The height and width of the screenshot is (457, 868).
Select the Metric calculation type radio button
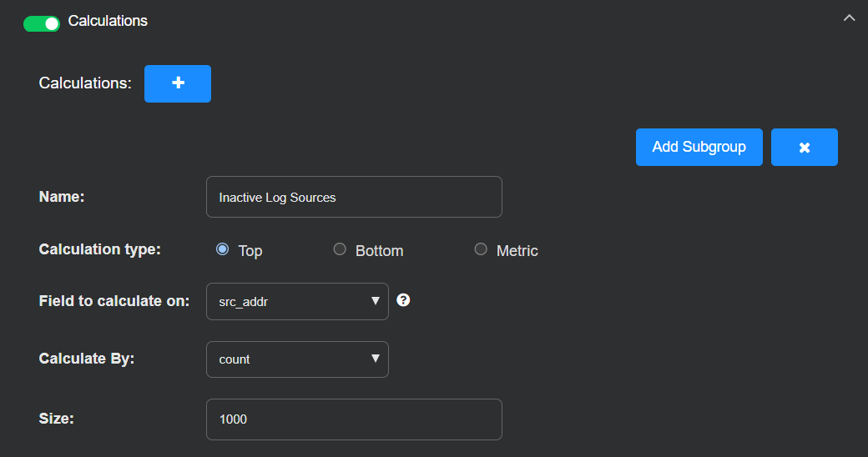481,249
